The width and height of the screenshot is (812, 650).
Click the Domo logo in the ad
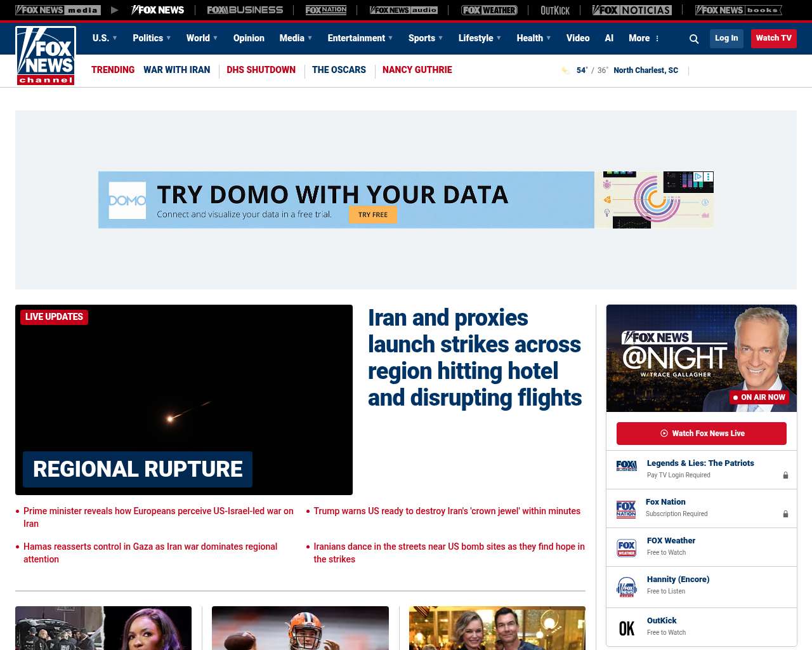click(128, 201)
